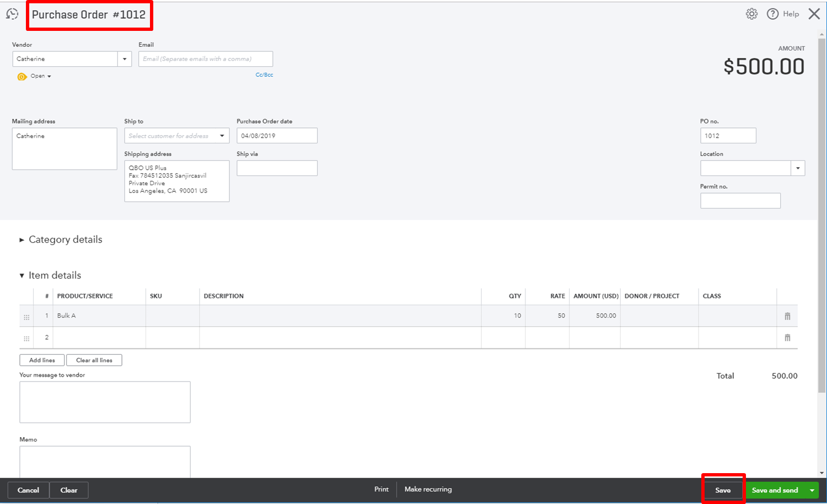Open the transaction history icon
Screen dimensions: 827x504
(12, 13)
